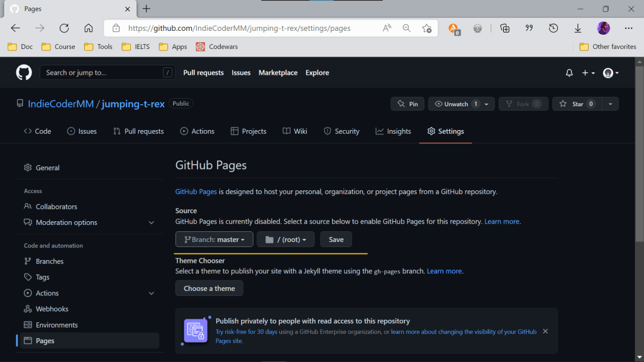Image resolution: width=644 pixels, height=362 pixels.
Task: Add page to favorites star icon
Action: point(426,28)
